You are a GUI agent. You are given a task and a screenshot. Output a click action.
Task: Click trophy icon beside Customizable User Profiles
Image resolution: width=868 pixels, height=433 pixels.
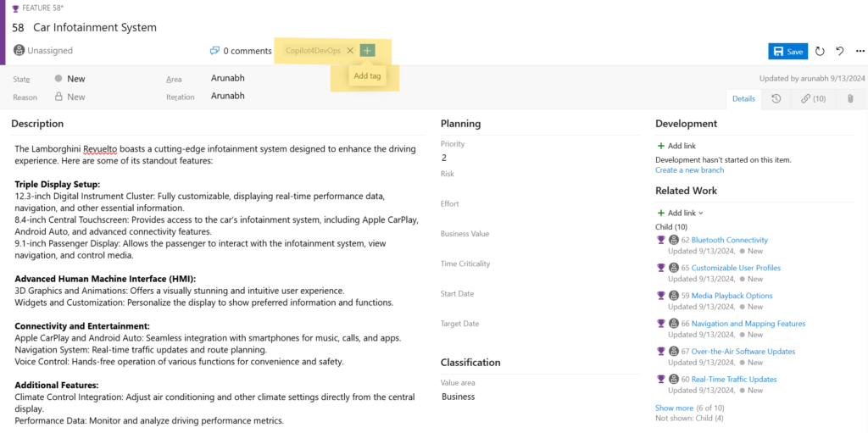[660, 268]
